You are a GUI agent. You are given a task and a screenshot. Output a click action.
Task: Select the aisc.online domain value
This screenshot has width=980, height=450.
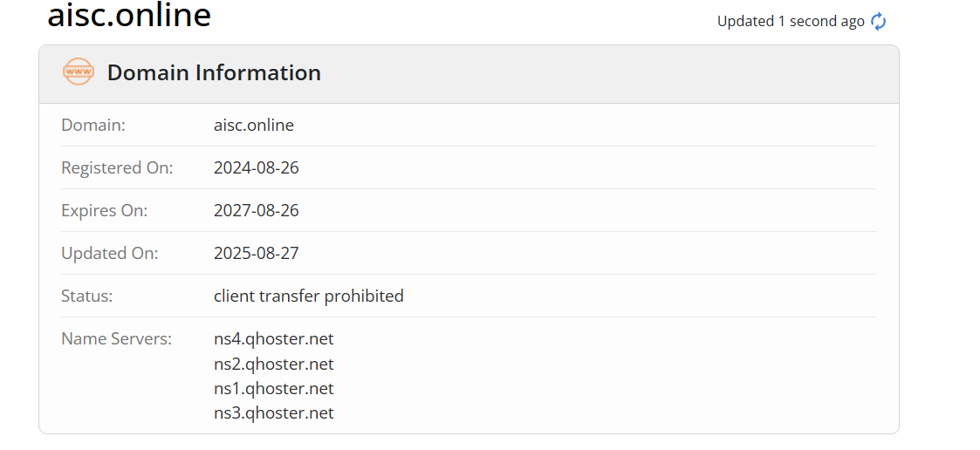254,125
